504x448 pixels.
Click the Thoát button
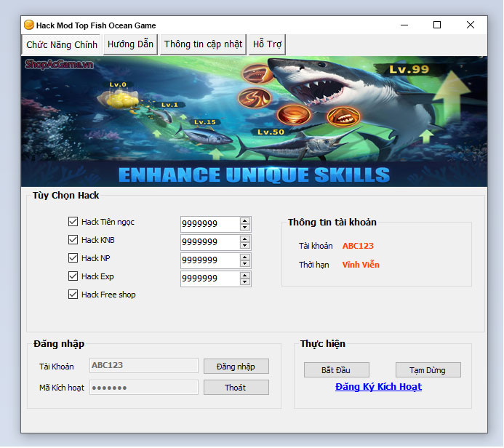(x=236, y=388)
